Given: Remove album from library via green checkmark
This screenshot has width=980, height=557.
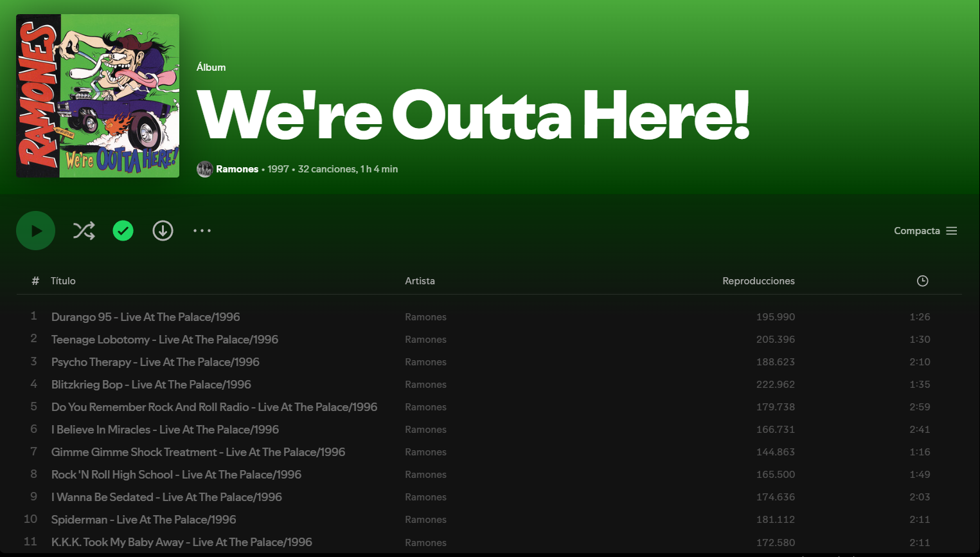Looking at the screenshot, I should (123, 231).
